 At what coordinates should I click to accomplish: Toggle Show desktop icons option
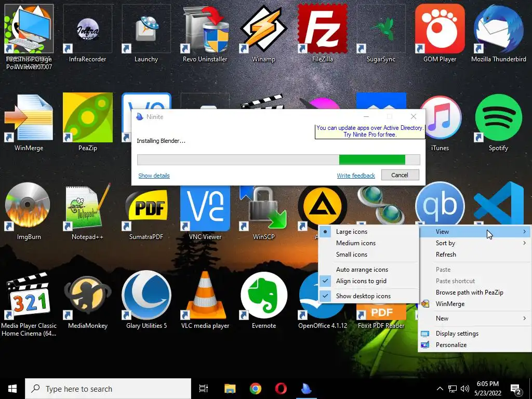point(369,296)
